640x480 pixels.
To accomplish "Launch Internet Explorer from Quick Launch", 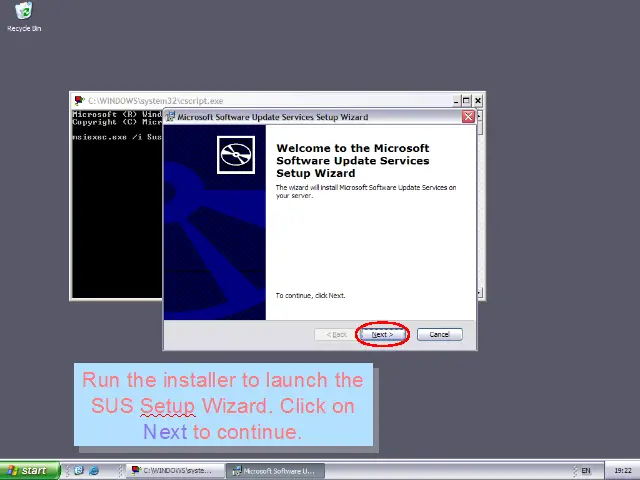I will coord(94,471).
